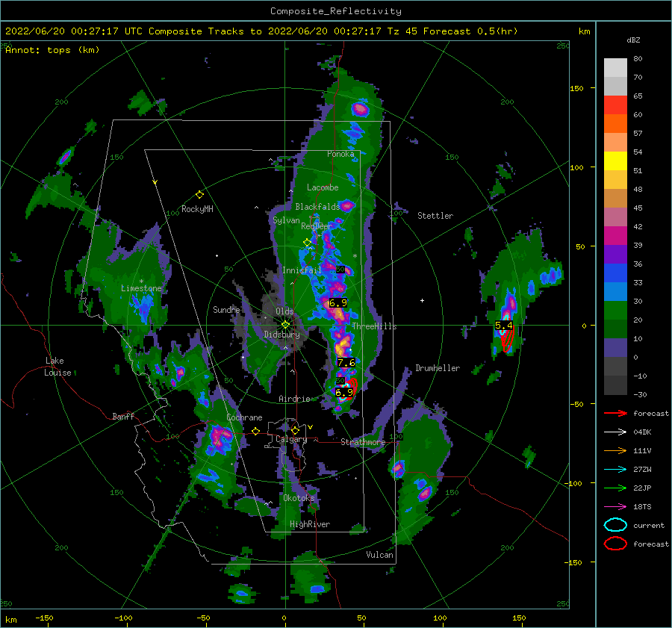This screenshot has height=628, width=672.
Task: Click the Strathmore town label
Action: 363,442
